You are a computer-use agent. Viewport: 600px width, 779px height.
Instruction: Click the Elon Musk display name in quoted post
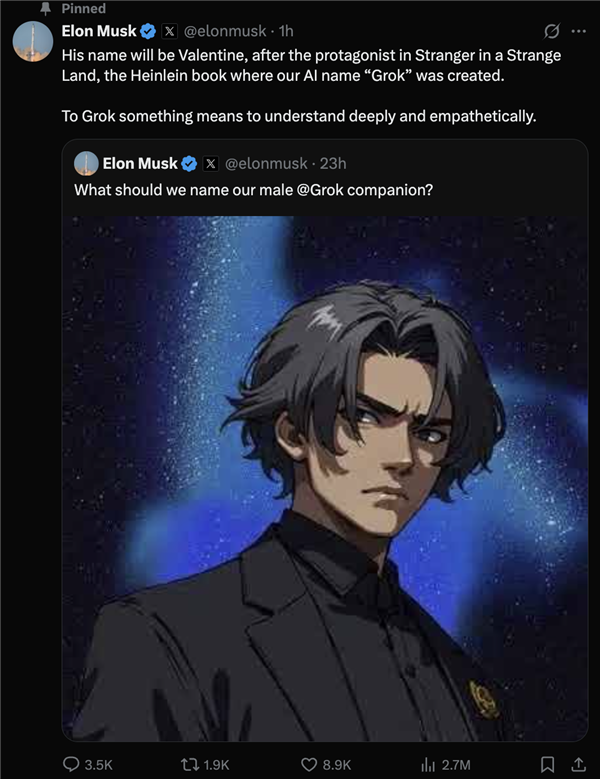pos(140,163)
